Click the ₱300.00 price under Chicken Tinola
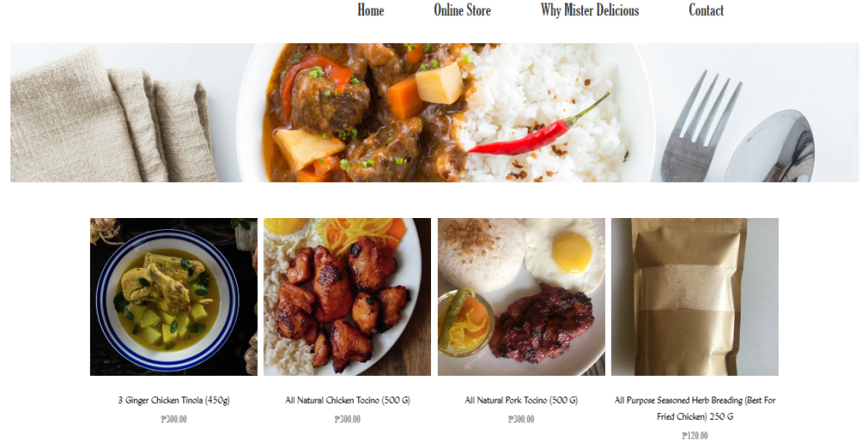868x442 pixels. tap(174, 419)
